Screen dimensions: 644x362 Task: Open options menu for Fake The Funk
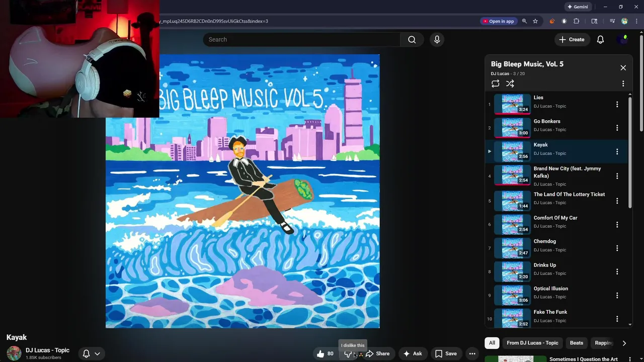(617, 319)
